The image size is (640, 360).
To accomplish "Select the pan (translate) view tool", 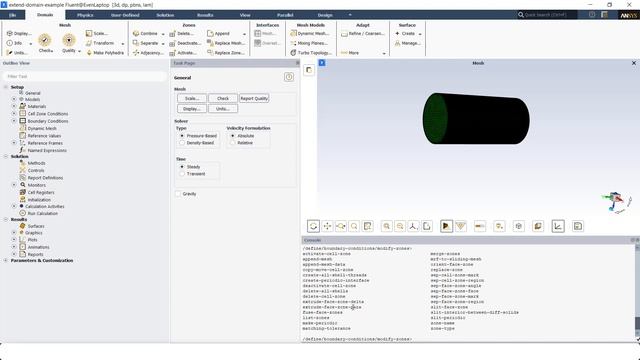I will click(327, 226).
